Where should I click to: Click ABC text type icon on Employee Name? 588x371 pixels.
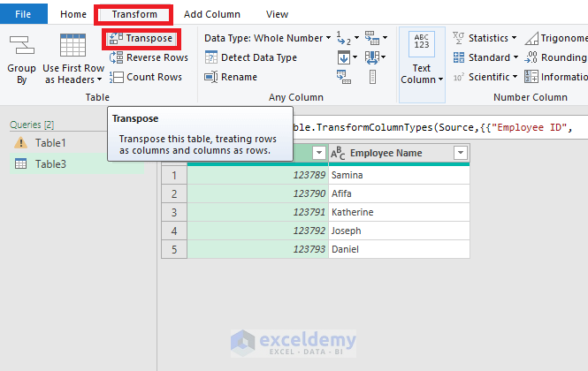pyautogui.click(x=338, y=153)
